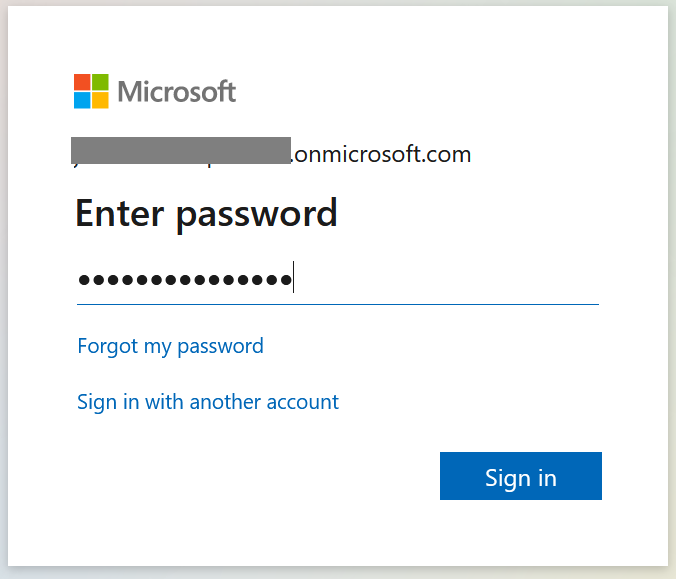Click the red square of Microsoft logo
Screen dimensions: 676x579
click(x=82, y=82)
